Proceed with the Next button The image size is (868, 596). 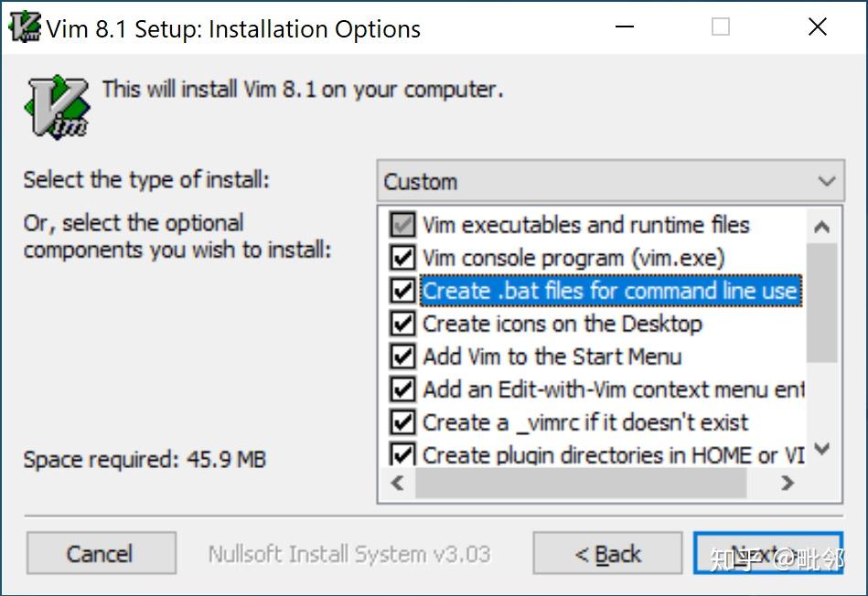coord(767,554)
